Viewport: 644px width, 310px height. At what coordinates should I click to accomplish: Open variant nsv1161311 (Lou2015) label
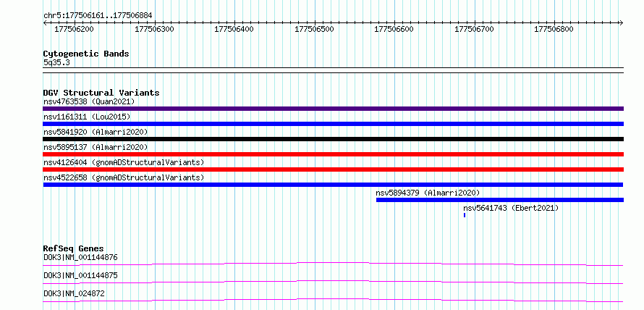(x=87, y=117)
